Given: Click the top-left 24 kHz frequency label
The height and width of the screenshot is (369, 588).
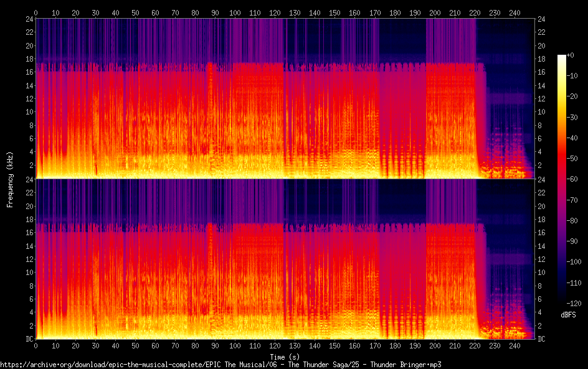Looking at the screenshot, I should pos(29,19).
